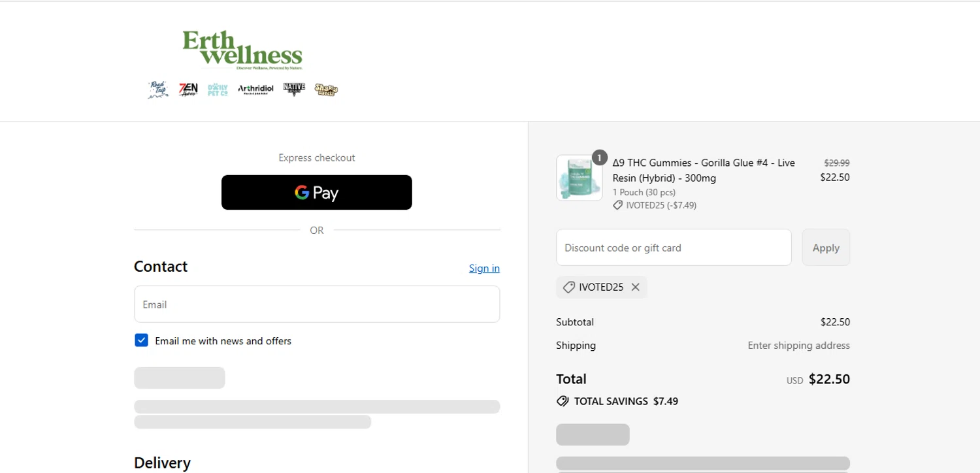Uncheck Email me with news and offers

click(141, 340)
